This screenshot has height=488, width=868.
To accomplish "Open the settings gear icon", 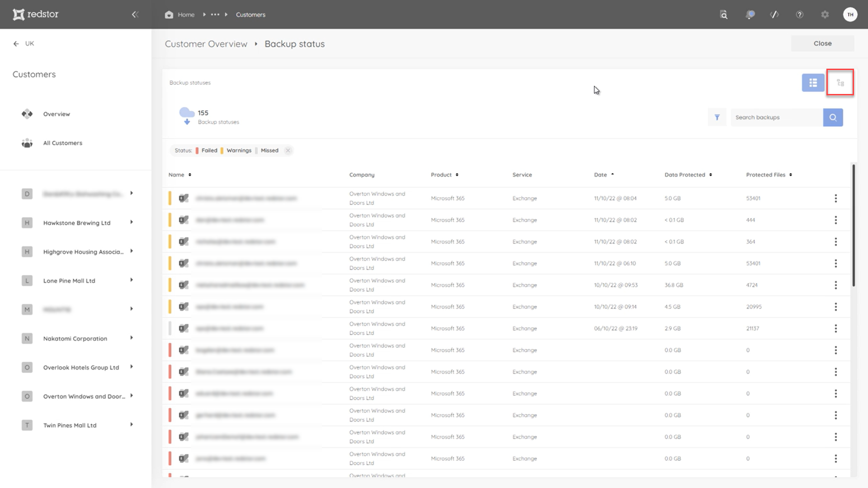I will pos(825,14).
